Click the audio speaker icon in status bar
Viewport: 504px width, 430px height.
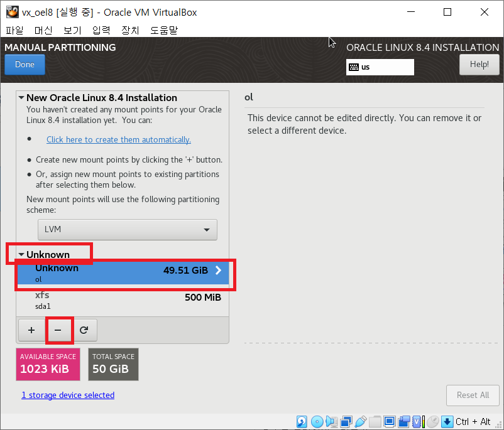tap(331, 421)
